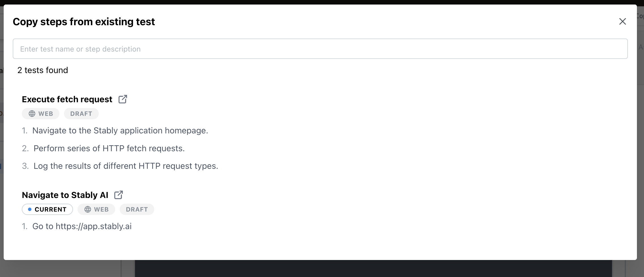The width and height of the screenshot is (644, 277).
Task: Select step Log the results of HTTP requests
Action: click(126, 166)
